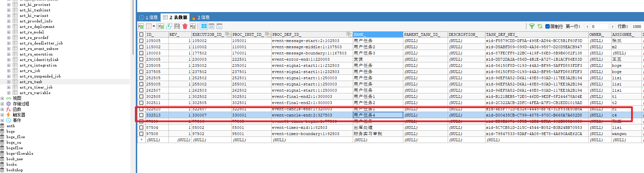Click the green filter funnel icon
The height and width of the screenshot is (173, 644).
(x=532, y=26)
